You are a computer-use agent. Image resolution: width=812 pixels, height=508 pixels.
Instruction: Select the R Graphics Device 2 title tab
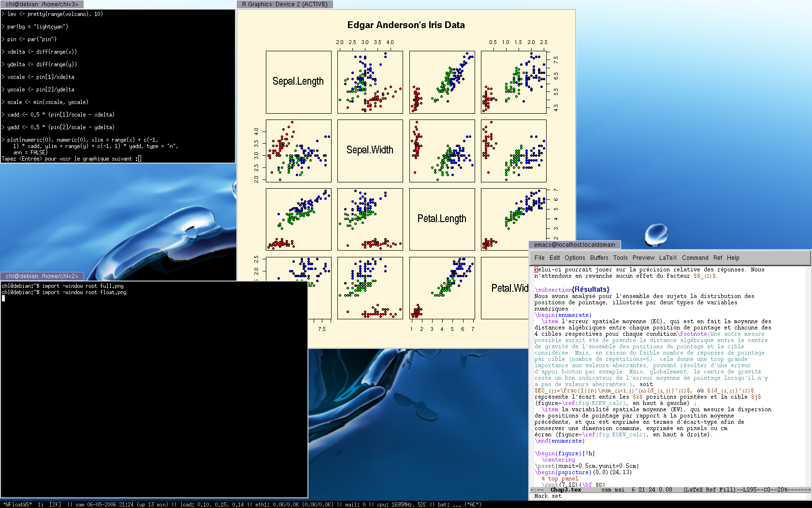285,4
